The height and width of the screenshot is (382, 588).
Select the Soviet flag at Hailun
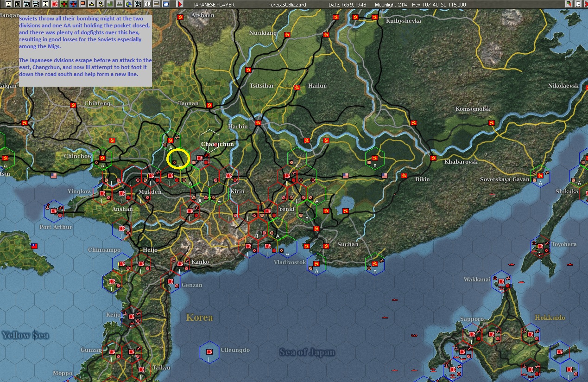[297, 87]
